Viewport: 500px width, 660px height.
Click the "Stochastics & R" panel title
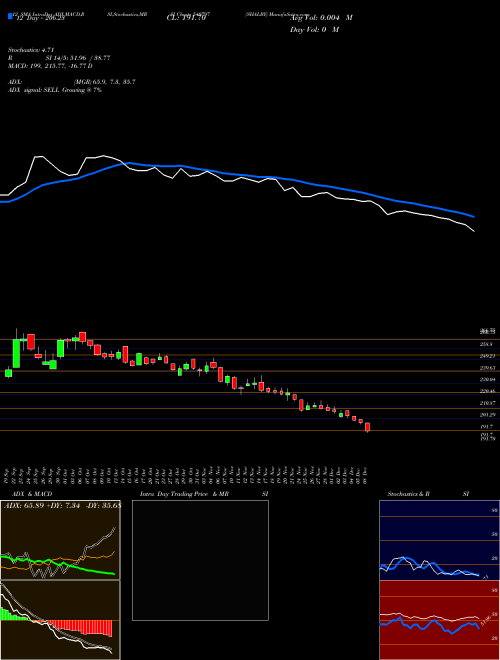408,494
